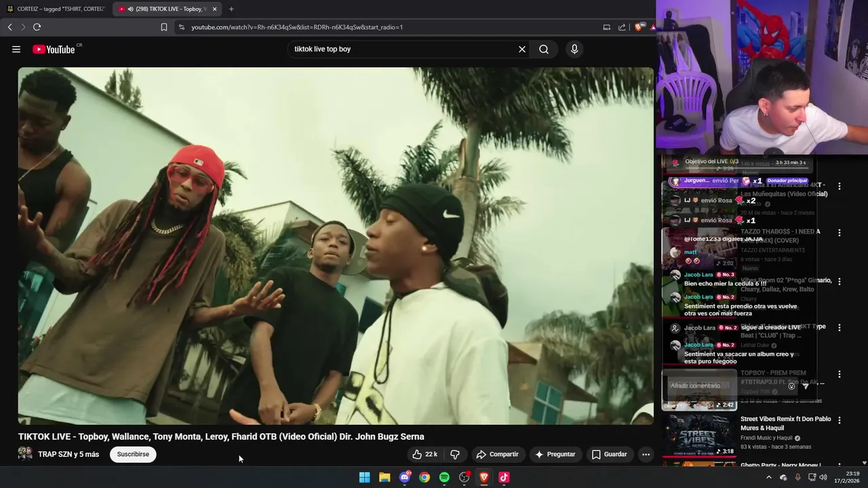868x488 pixels.
Task: Save the video with Guardar
Action: click(609, 454)
